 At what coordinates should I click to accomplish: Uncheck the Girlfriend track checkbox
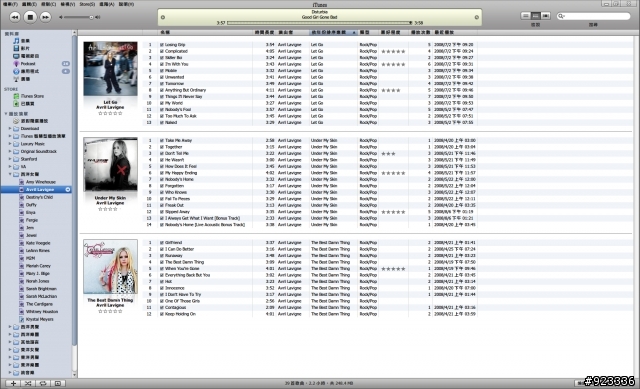pyautogui.click(x=162, y=242)
